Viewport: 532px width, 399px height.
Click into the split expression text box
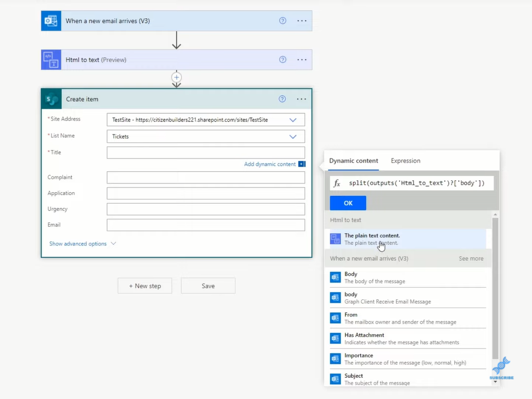pos(417,183)
